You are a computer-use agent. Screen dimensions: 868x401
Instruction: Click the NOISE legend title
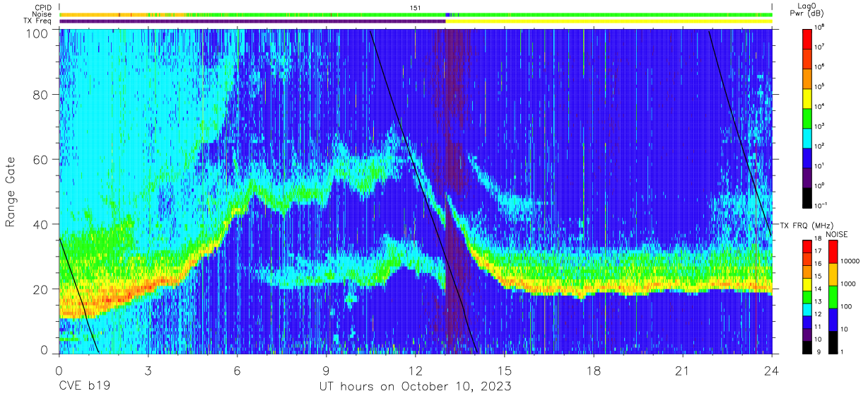pyautogui.click(x=837, y=234)
